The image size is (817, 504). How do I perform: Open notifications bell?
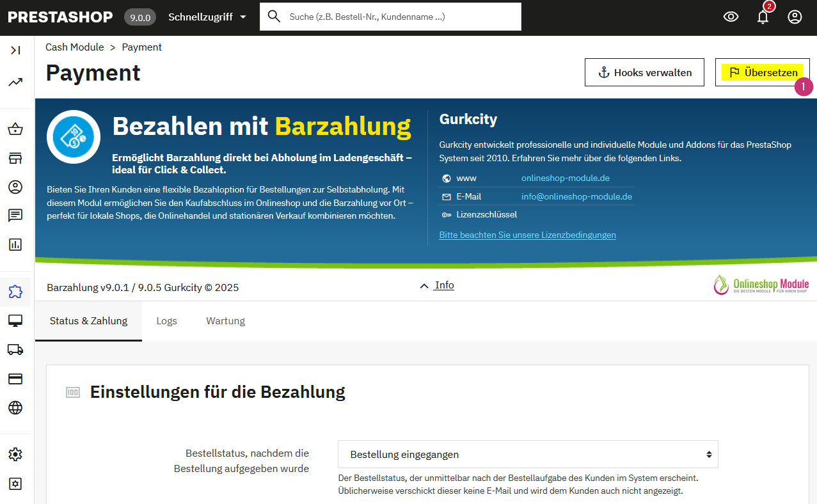click(x=763, y=17)
